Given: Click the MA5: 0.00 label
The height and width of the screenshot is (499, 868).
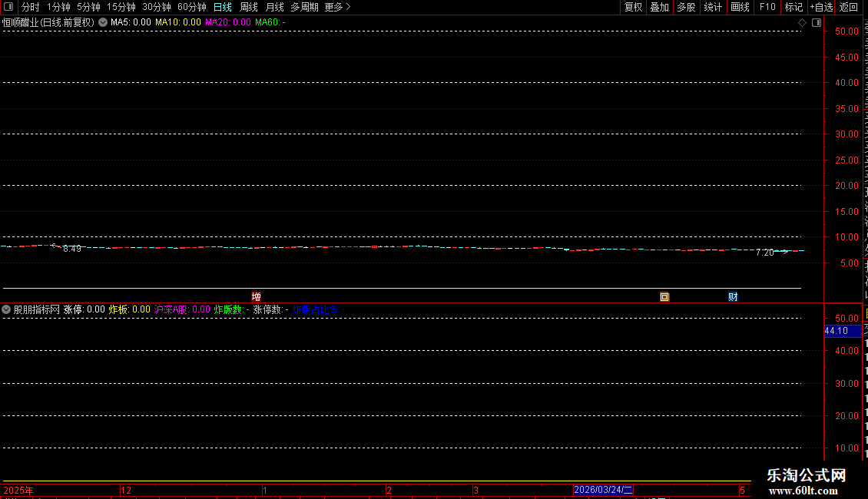Looking at the screenshot, I should (131, 22).
